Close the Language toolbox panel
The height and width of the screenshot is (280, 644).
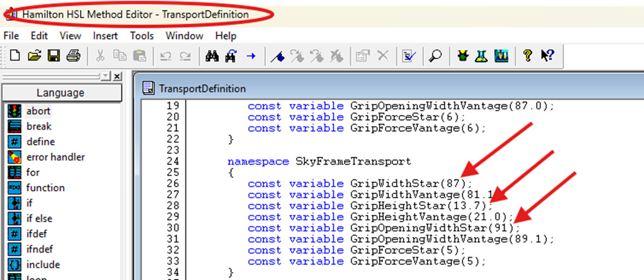coord(117,77)
